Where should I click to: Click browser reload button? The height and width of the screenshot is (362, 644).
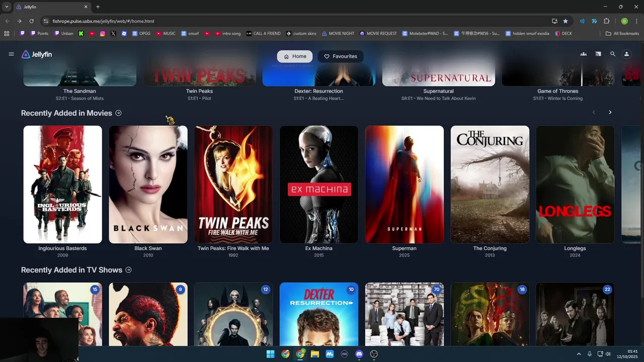[x=31, y=21]
